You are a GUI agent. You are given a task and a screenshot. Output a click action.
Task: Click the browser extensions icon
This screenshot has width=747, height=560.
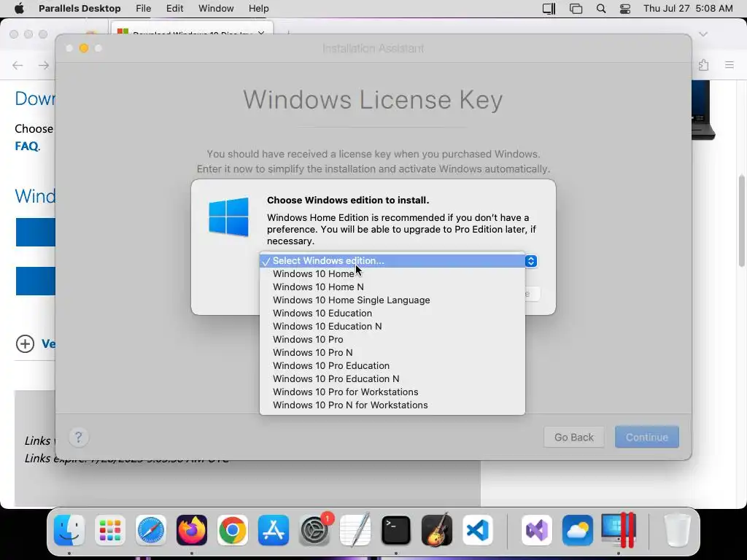click(704, 64)
